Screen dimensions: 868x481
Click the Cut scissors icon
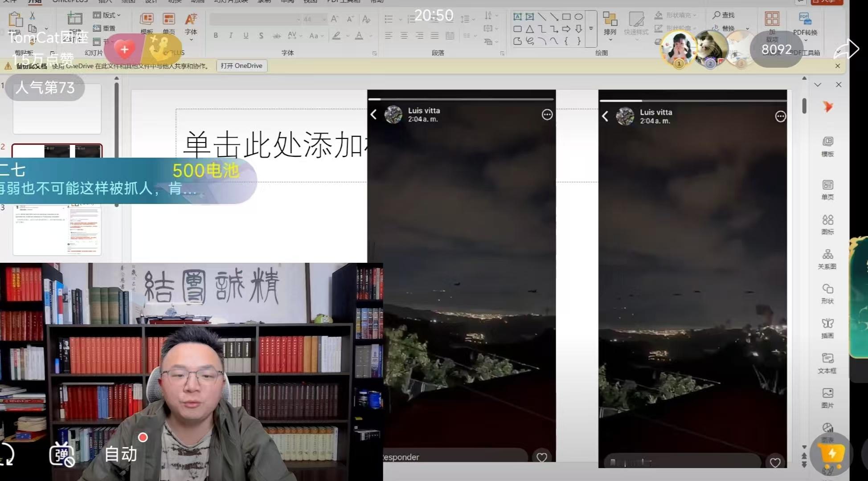32,16
